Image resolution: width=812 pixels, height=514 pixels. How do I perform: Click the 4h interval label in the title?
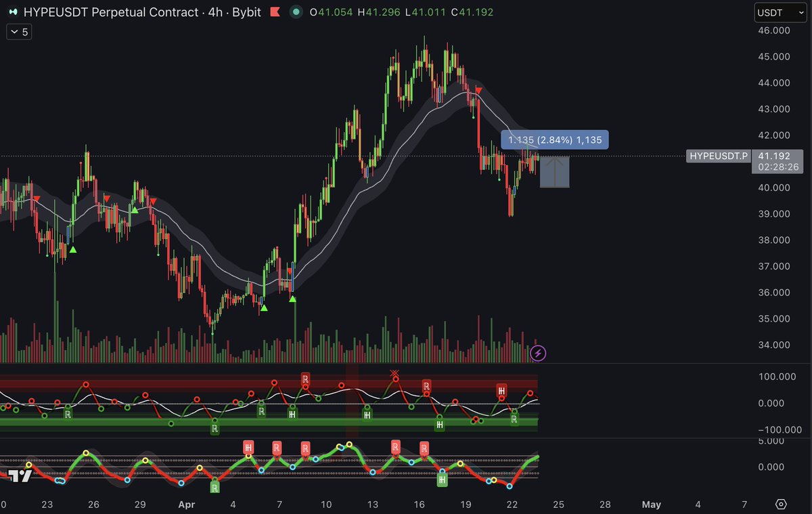(x=217, y=12)
